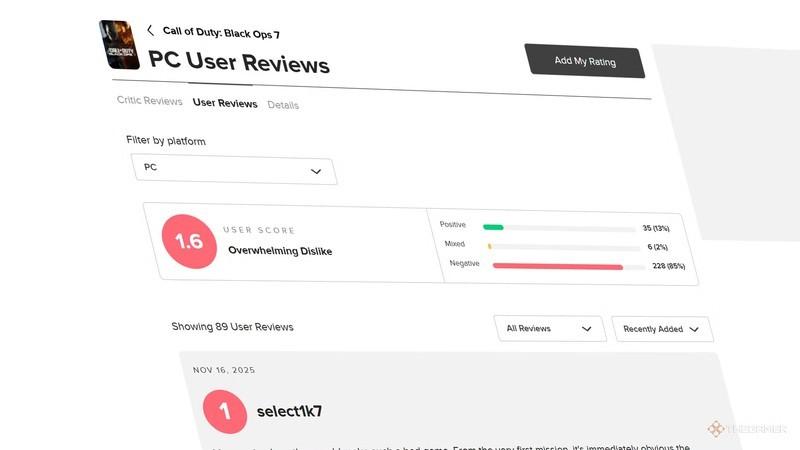The width and height of the screenshot is (800, 450).
Task: Click the chevron arrow on All Reviews
Action: point(587,329)
